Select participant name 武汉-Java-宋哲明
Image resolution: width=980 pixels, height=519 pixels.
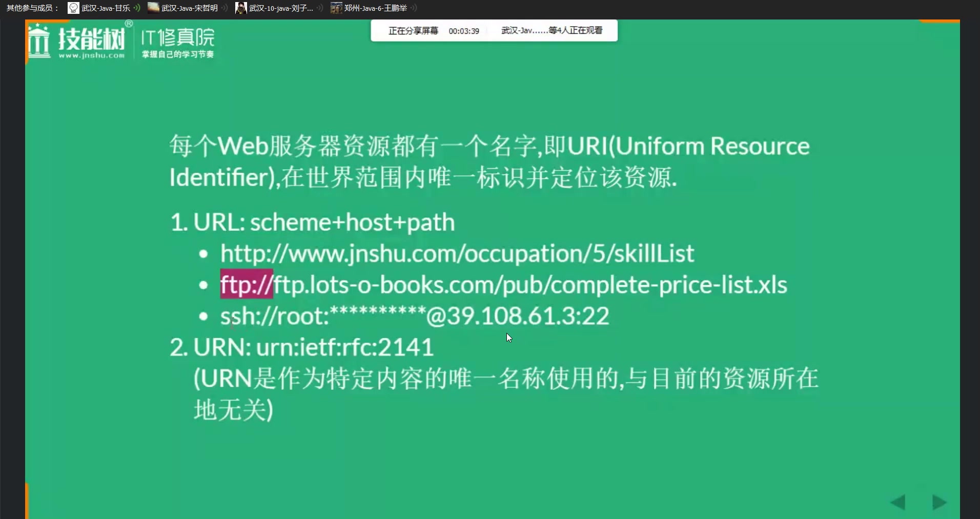[189, 8]
